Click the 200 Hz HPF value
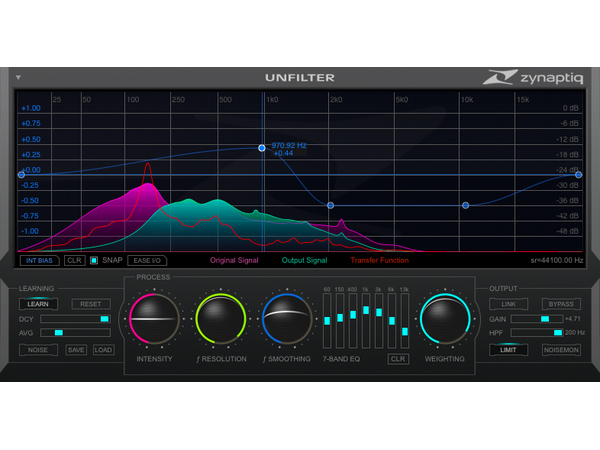Image resolution: width=600 pixels, height=450 pixels. tap(575, 333)
